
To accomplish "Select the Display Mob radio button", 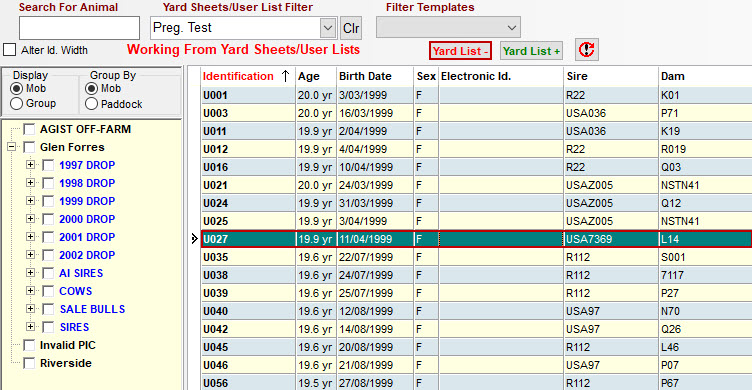I will pyautogui.click(x=16, y=89).
